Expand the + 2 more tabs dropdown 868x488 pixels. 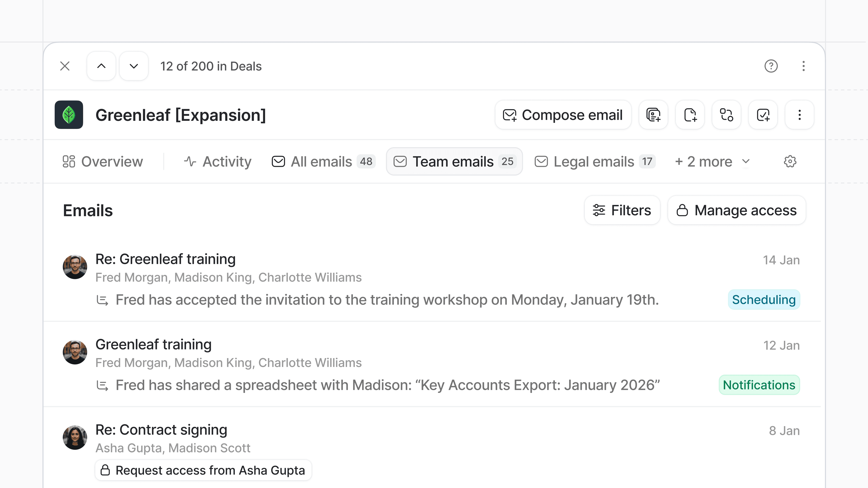click(x=712, y=162)
